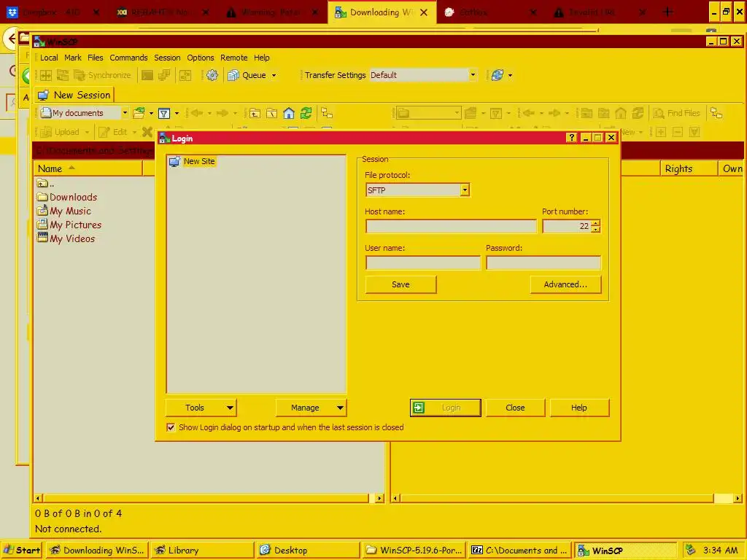Click the local panel Filter icon
Image resolution: width=747 pixels, height=560 pixels.
point(164,113)
